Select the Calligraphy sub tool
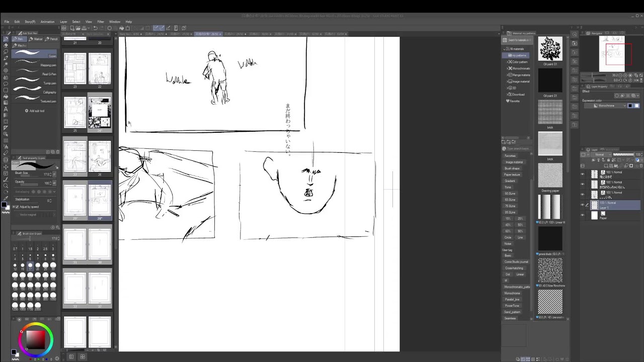Screen dimensions: 644x362 click(x=34, y=89)
